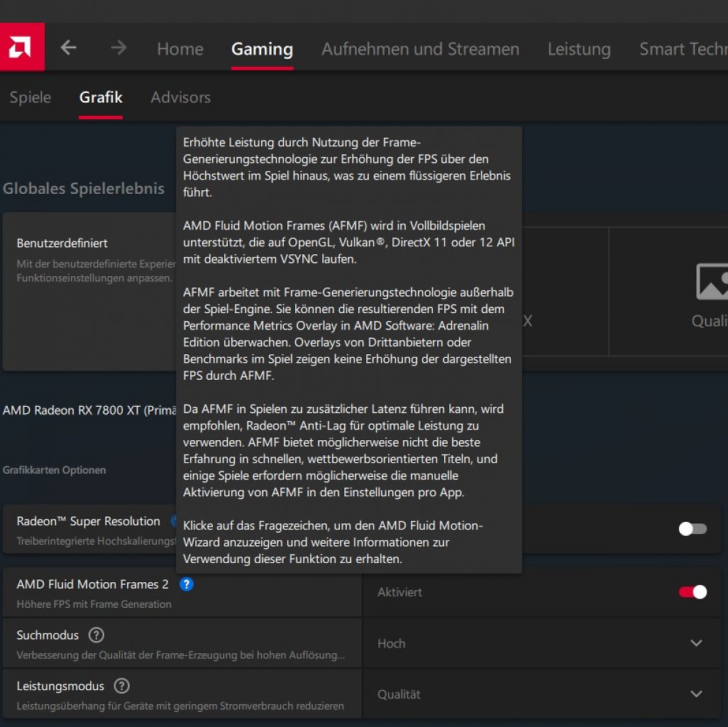Open the Leistungsmodus help question mark
The width and height of the screenshot is (728, 727).
[121, 686]
